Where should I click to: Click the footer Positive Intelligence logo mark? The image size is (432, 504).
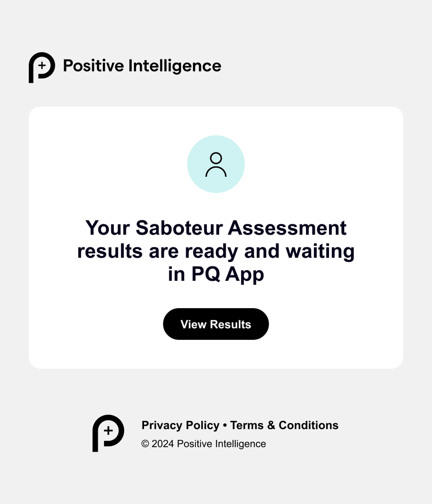[107, 434]
